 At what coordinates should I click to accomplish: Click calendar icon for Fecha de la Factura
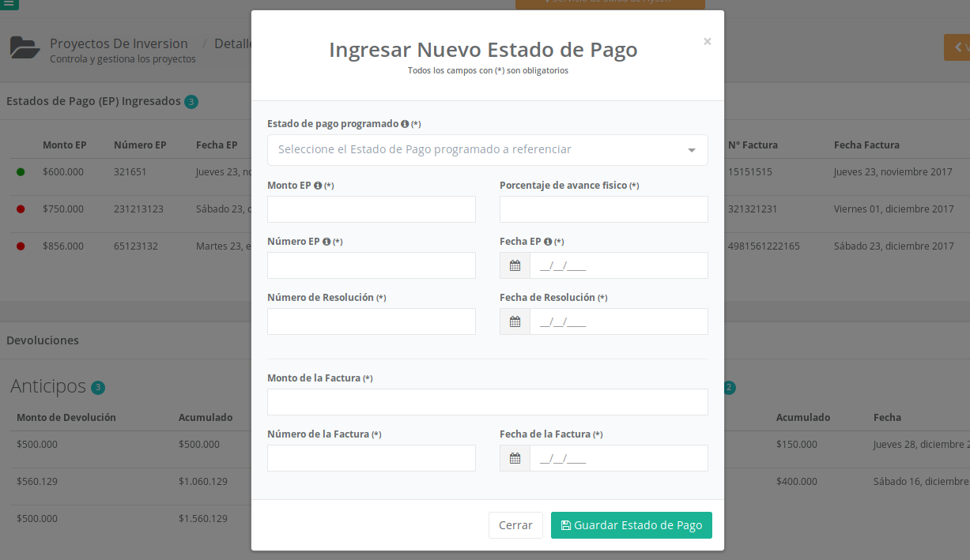pos(515,459)
